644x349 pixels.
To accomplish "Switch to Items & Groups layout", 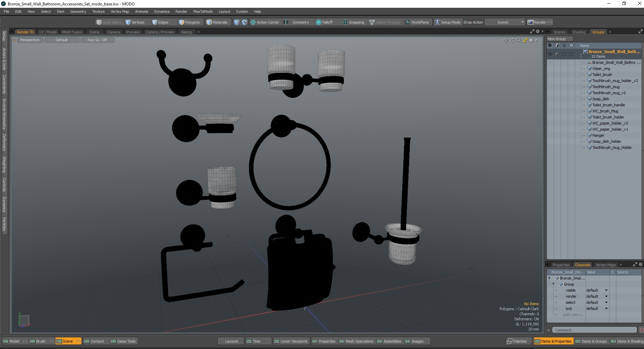I will pos(591,341).
